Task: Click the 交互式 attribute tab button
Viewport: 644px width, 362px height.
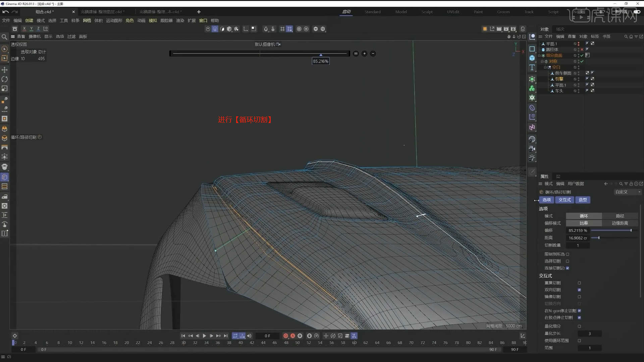Action: pyautogui.click(x=565, y=200)
